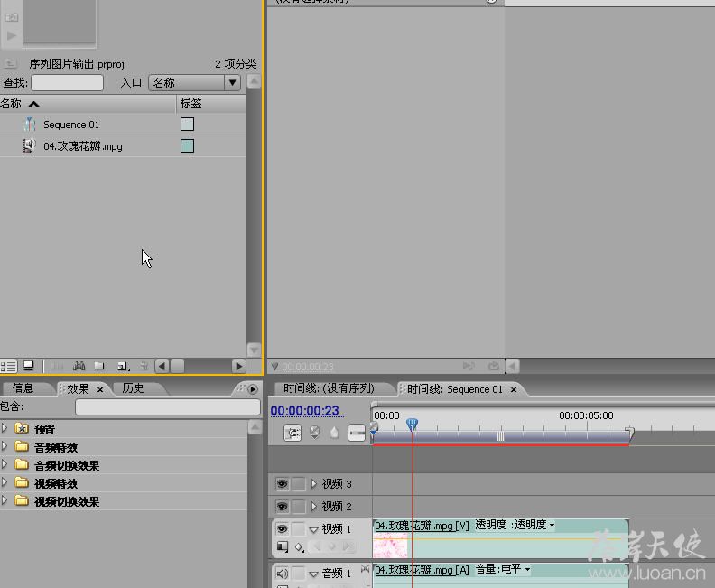Open the 音量:电平 dropdown on audio clip
Image resolution: width=715 pixels, height=588 pixels.
tap(527, 569)
